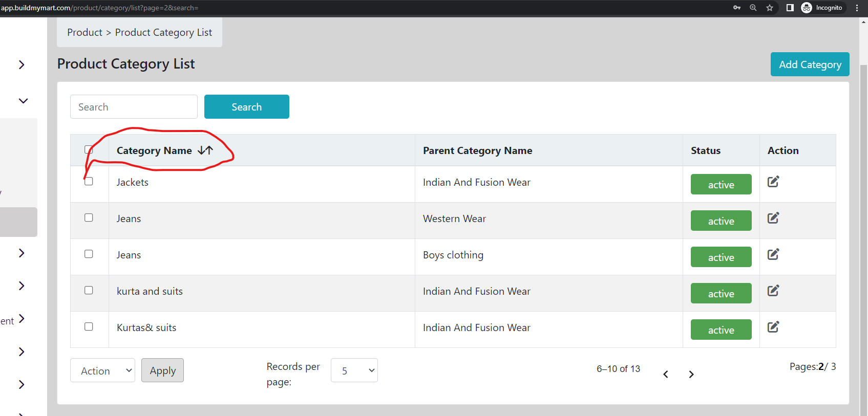Viewport: 868px width, 416px height.
Task: Click active status for Jeans Boys clothing
Action: 721,257
